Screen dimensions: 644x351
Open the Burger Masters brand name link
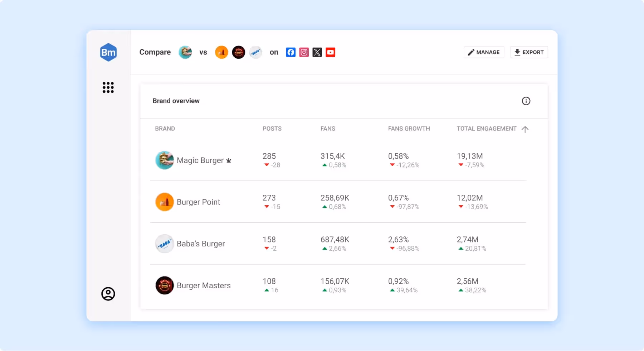click(203, 285)
